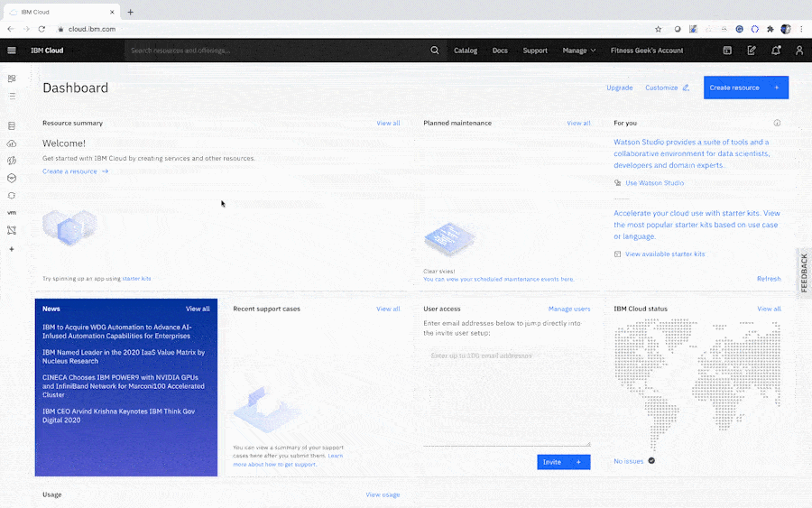Select the Classic Infrastructure sidebar icon
The height and width of the screenshot is (508, 812).
click(x=12, y=125)
